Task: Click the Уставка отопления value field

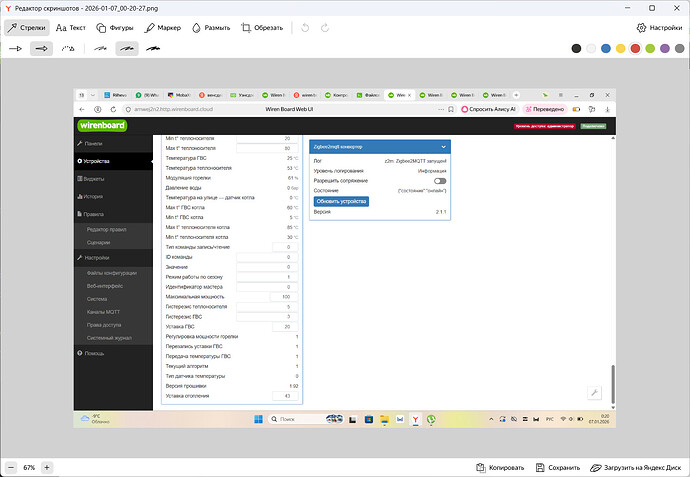Action: click(285, 396)
